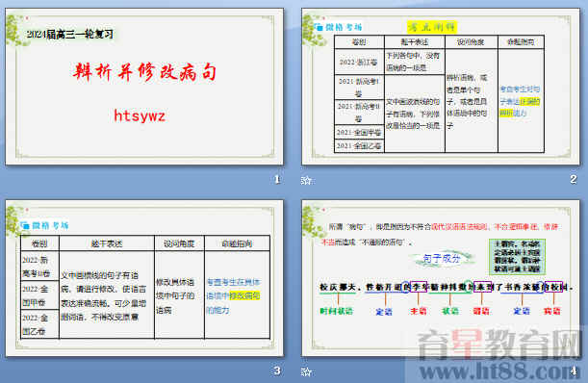The height and width of the screenshot is (383, 588).
Task: Click the animation star icon under slide 2
Action: point(306,181)
